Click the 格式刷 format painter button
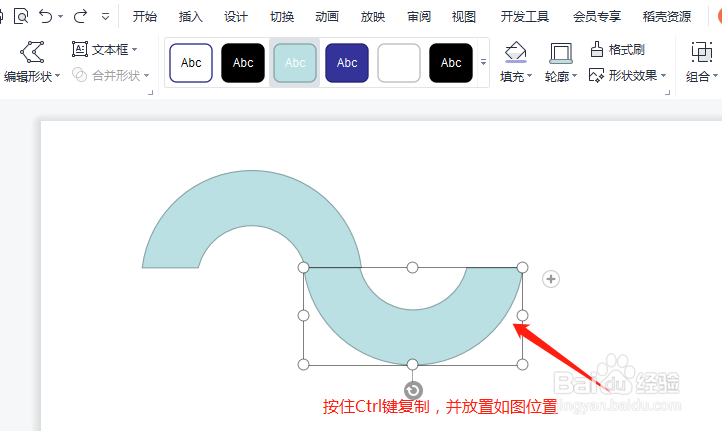Screen dimensions: 722x431 [x=617, y=49]
